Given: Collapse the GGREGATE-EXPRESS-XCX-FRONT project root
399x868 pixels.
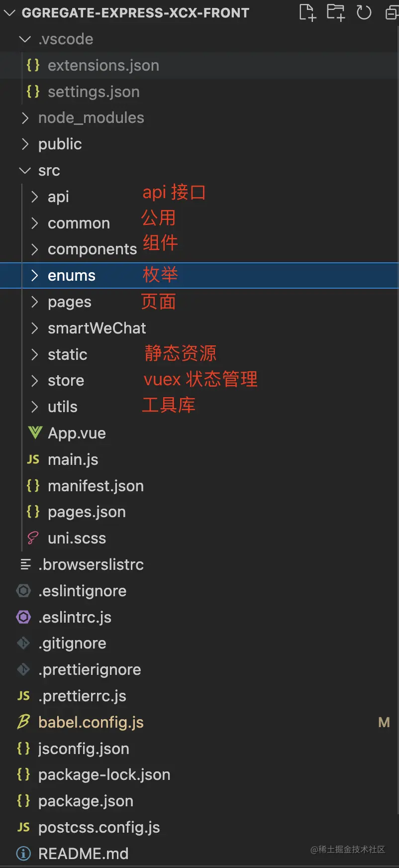Looking at the screenshot, I should pos(135,12).
